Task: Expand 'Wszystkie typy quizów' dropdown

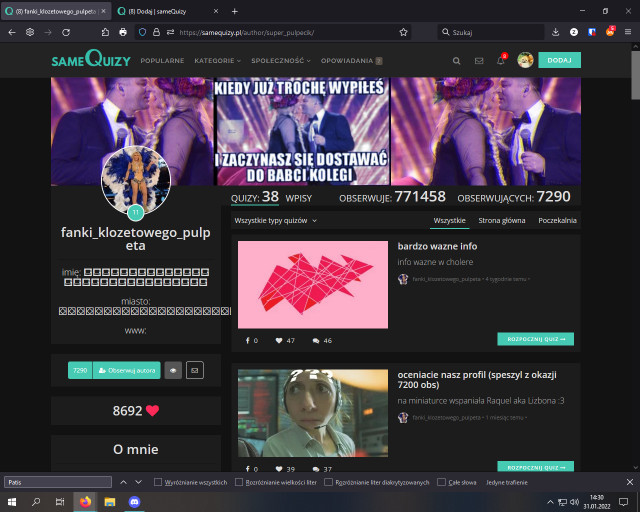Action: [275, 220]
